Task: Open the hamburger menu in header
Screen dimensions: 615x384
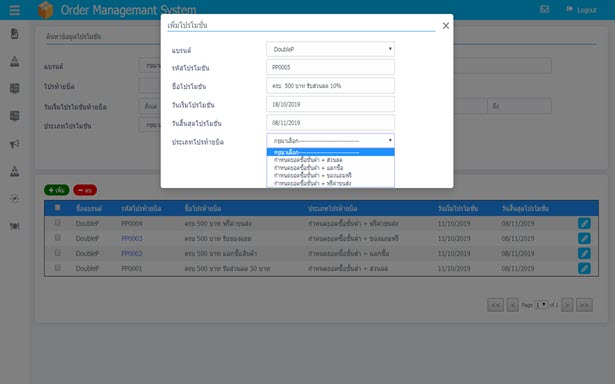Action: [15, 10]
